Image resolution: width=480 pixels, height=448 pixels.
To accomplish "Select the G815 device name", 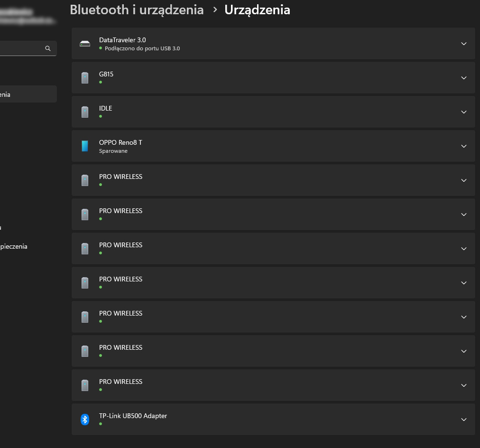I will point(106,74).
